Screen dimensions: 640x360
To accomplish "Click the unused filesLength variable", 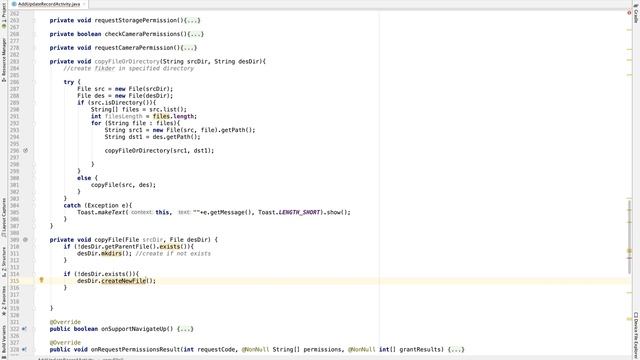I will 123,116.
